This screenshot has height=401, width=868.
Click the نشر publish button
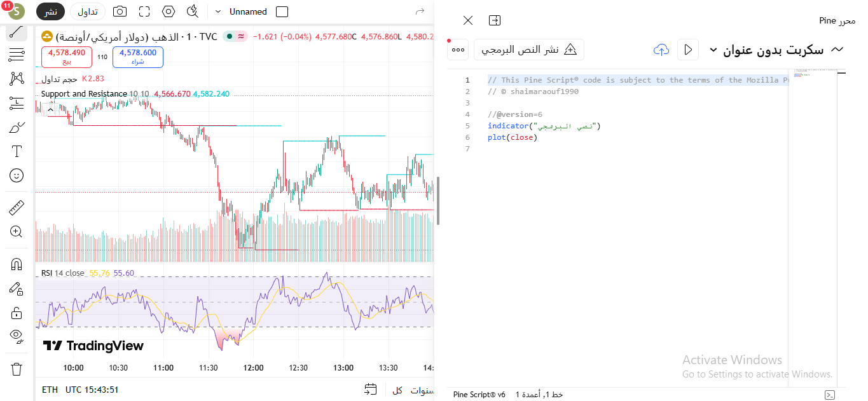50,11
